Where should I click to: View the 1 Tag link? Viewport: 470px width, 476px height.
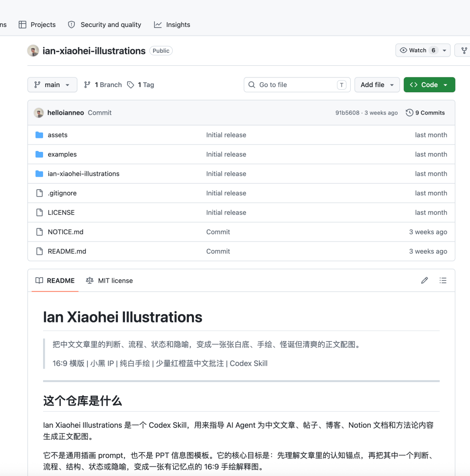tap(141, 85)
